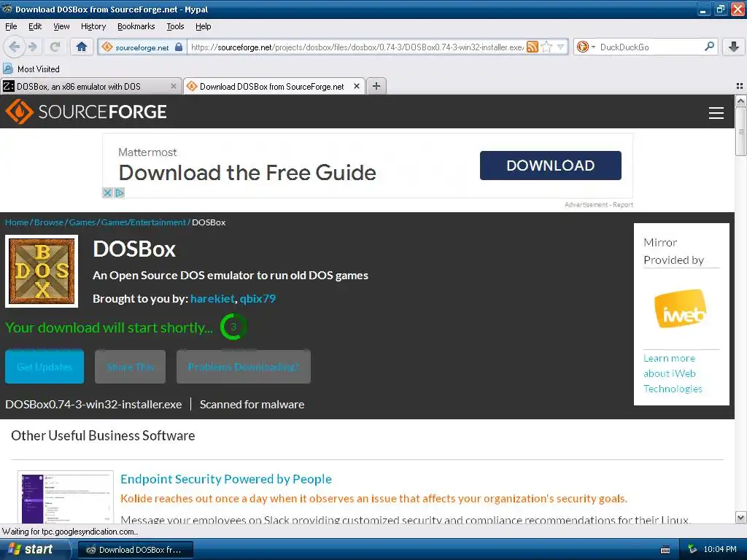Go forward with the Forward arrow

point(32,47)
